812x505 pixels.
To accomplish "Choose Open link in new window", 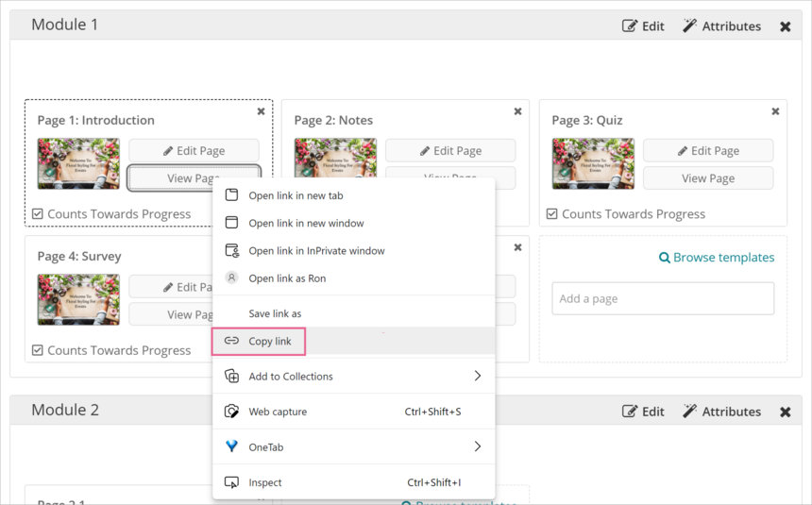I will point(354,223).
